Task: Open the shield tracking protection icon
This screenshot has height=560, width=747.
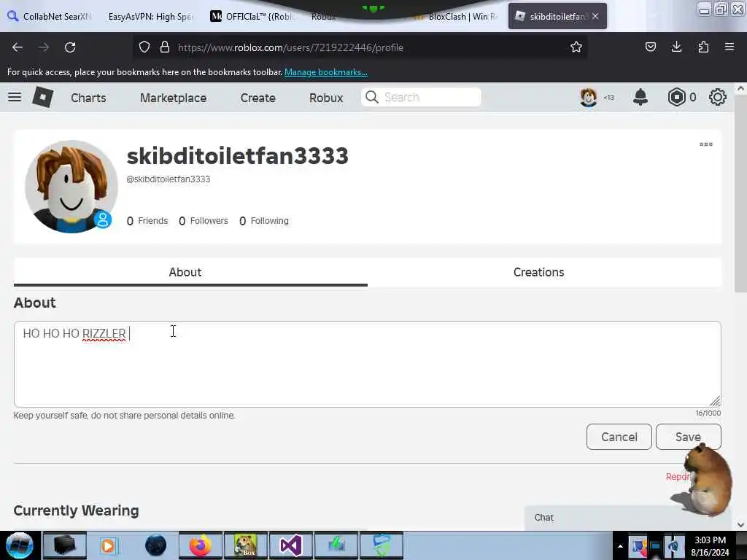Action: (144, 47)
